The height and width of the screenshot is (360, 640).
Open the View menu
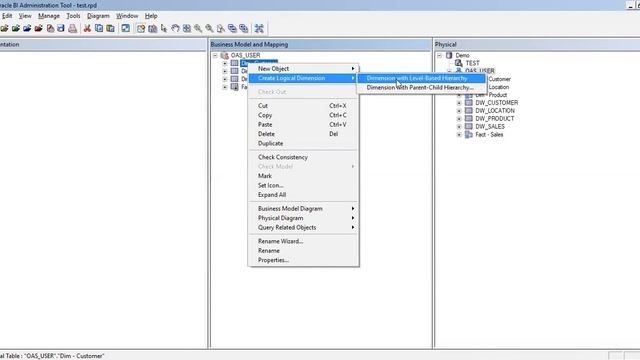(x=25, y=16)
